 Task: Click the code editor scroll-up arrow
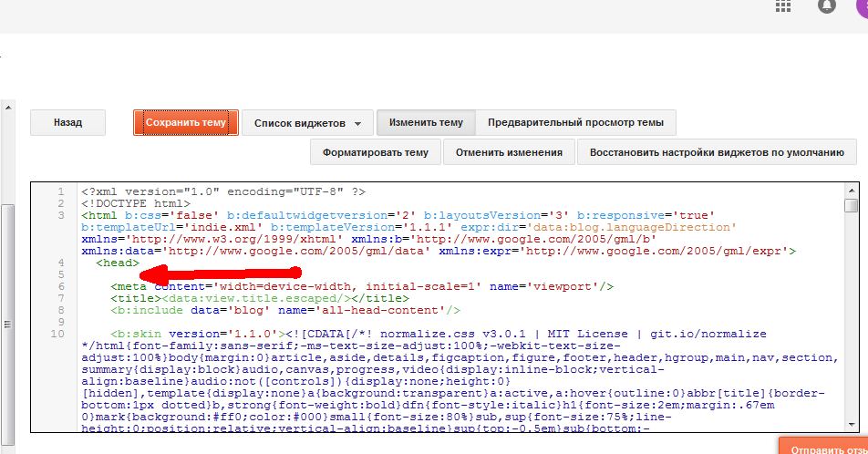[852, 191]
